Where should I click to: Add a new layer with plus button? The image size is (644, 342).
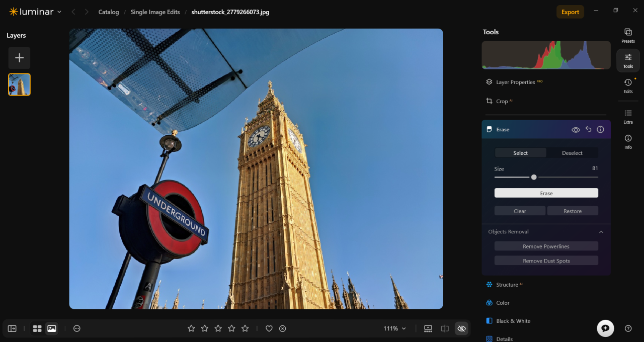(x=19, y=58)
